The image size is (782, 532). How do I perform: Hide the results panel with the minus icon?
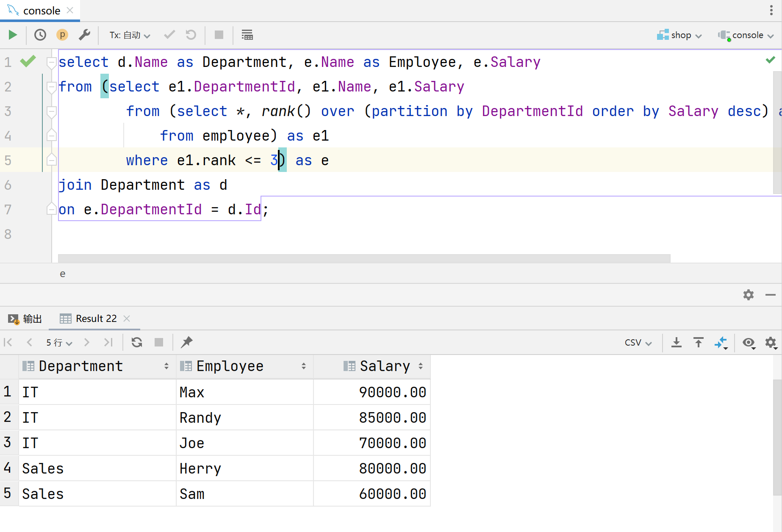point(771,295)
